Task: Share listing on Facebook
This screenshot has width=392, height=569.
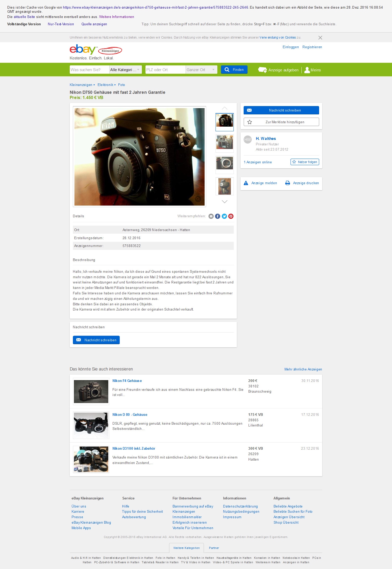Action: (218, 216)
